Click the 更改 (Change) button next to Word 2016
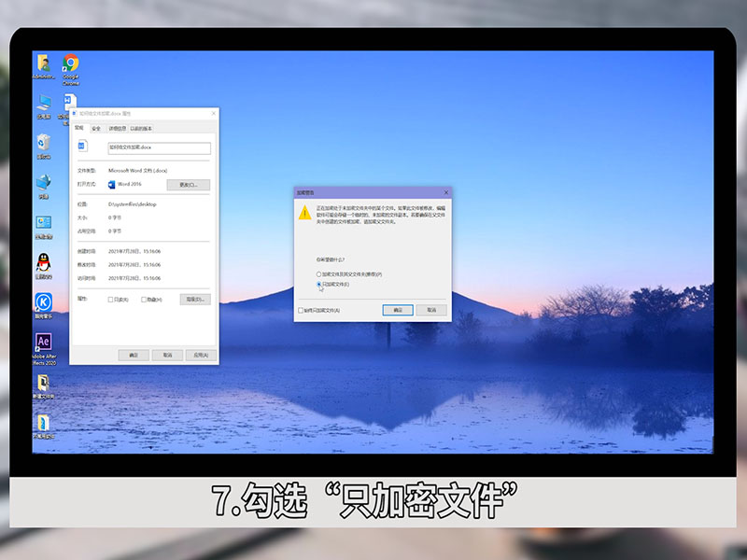 click(x=187, y=183)
